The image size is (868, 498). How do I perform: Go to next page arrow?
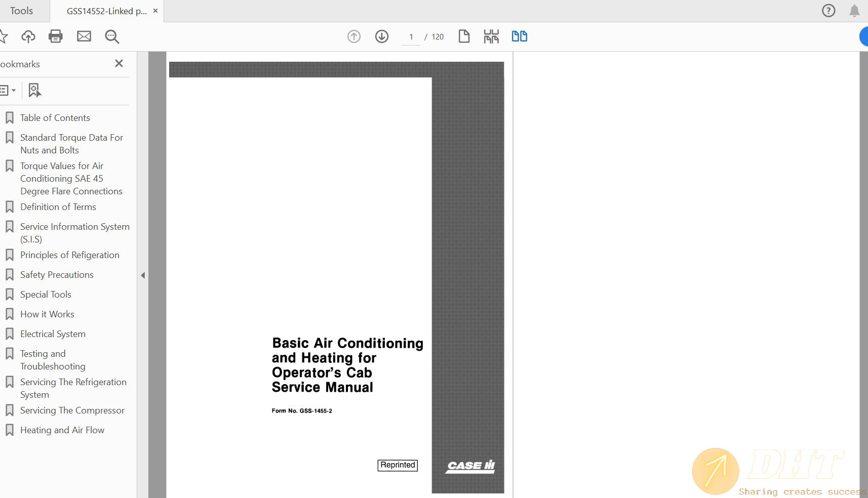[382, 36]
